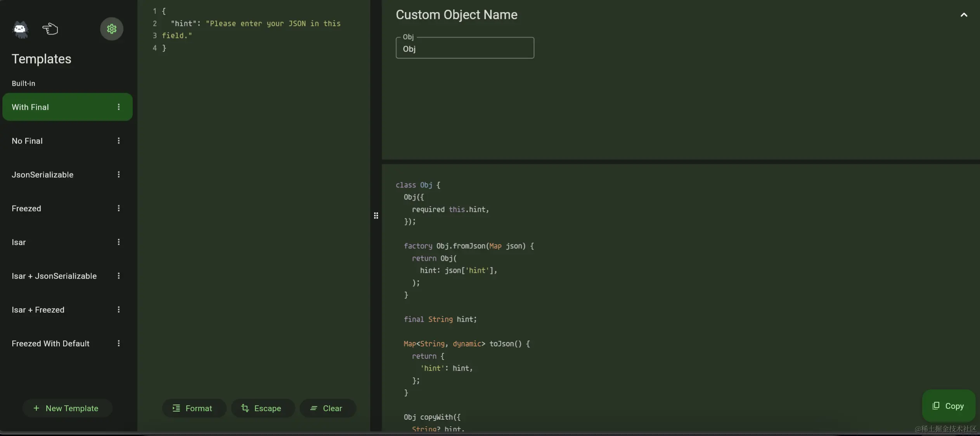Click the Templates heading
Image resolution: width=980 pixels, height=436 pixels.
(x=42, y=59)
